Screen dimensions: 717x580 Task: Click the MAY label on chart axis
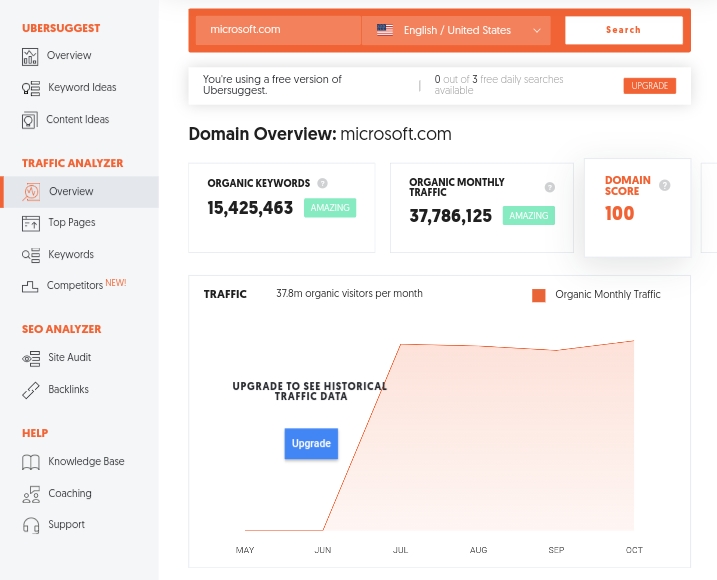(245, 550)
